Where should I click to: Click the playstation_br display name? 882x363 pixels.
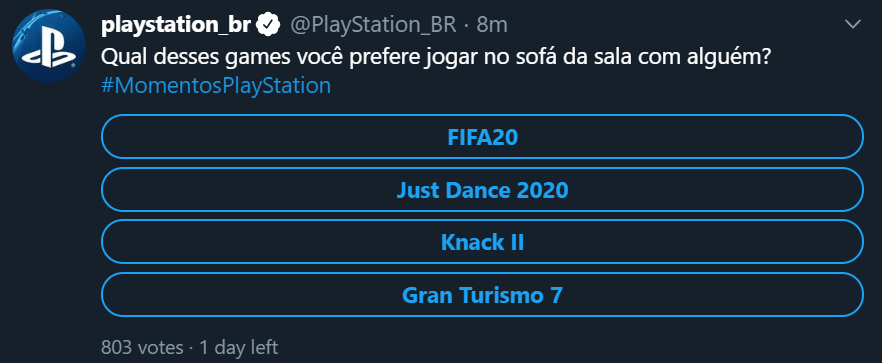pos(176,25)
